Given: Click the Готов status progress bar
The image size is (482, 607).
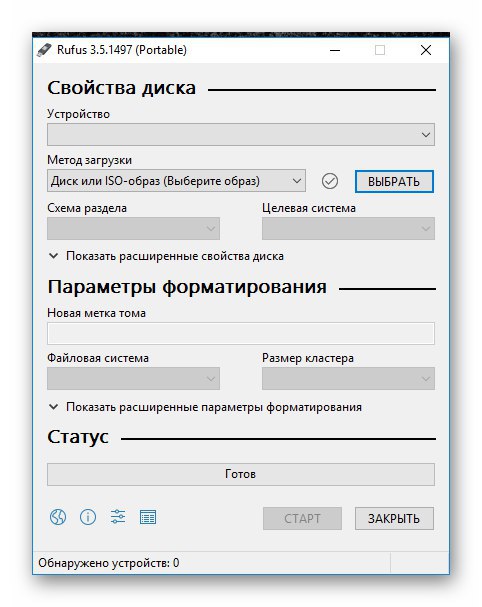Looking at the screenshot, I should coord(241,475).
